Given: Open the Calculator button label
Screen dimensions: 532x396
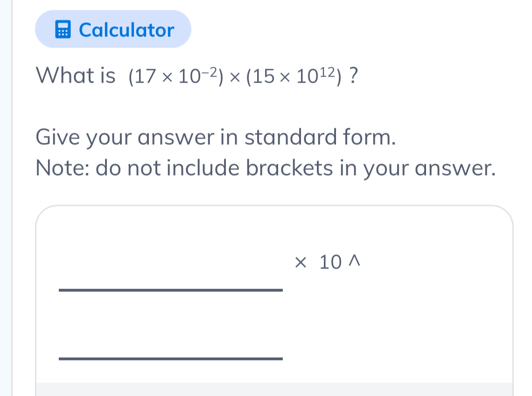Looking at the screenshot, I should (x=126, y=30).
